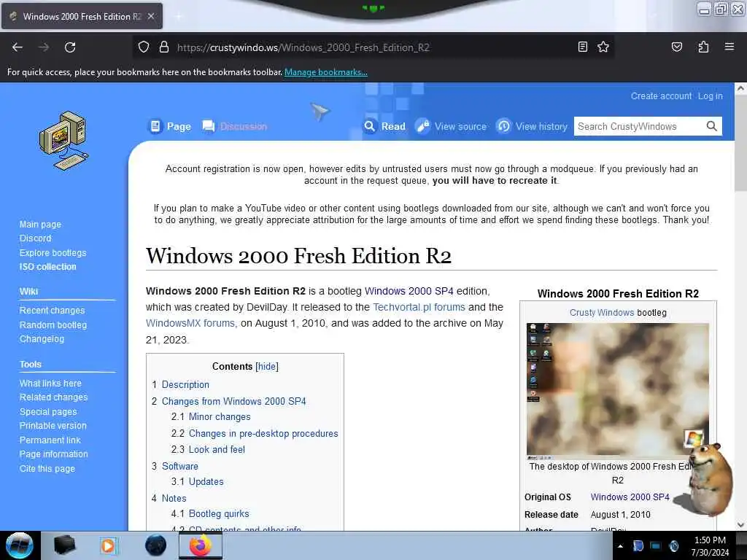Hide the Contents table via [hide]

tap(267, 366)
